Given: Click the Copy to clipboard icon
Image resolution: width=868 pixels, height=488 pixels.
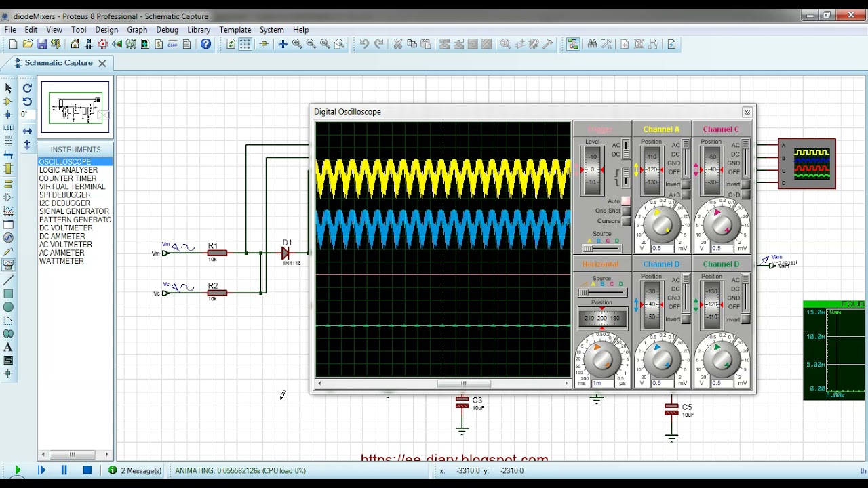Looking at the screenshot, I should [412, 44].
